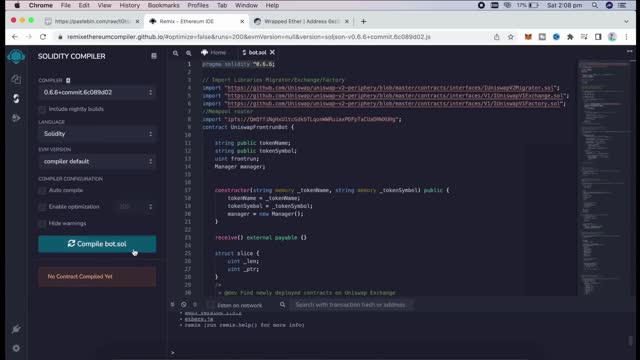Open the Profiles menu
The image size is (640, 360).
point(198,5)
